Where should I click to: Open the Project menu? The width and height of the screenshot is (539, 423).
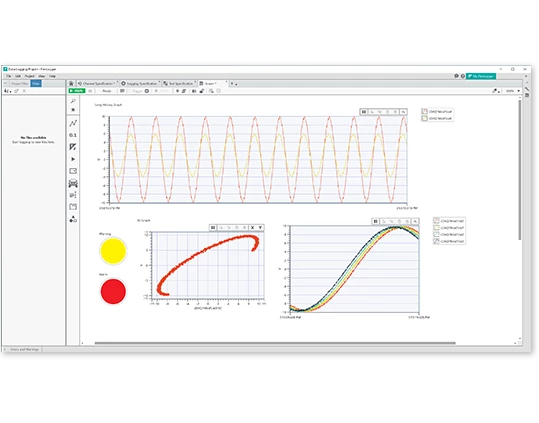tap(30, 76)
